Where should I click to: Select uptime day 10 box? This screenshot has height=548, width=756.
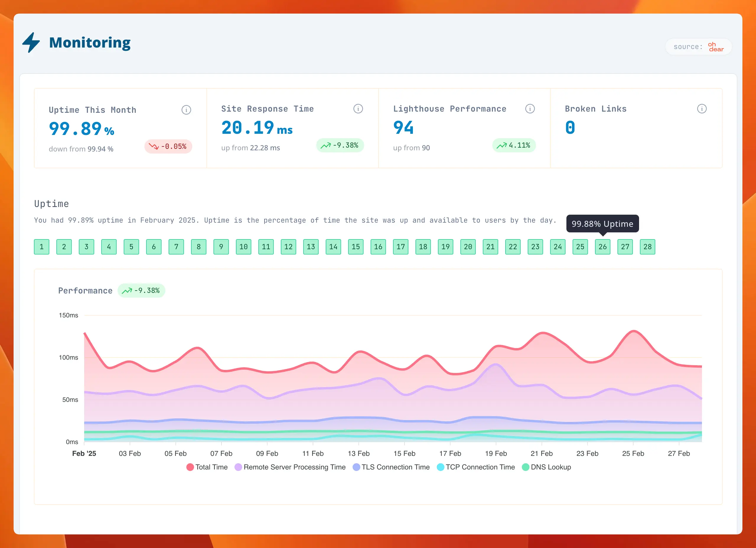coord(244,247)
